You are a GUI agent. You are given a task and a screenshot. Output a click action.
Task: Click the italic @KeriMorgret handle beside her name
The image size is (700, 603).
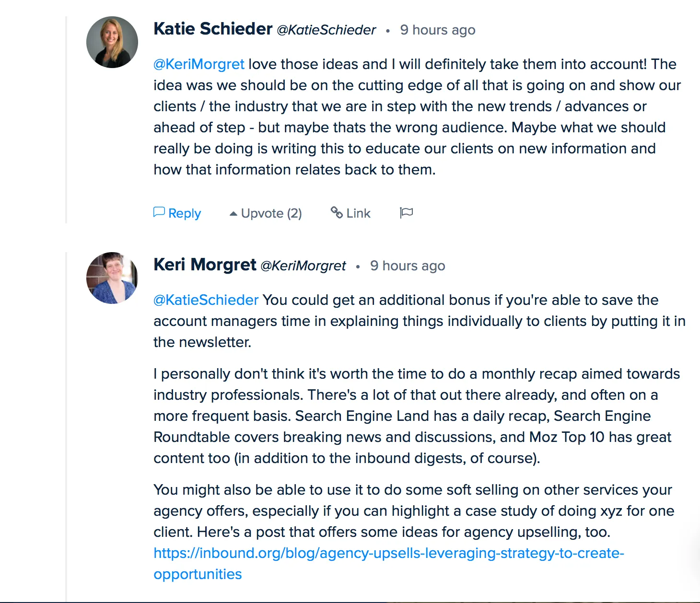click(303, 266)
